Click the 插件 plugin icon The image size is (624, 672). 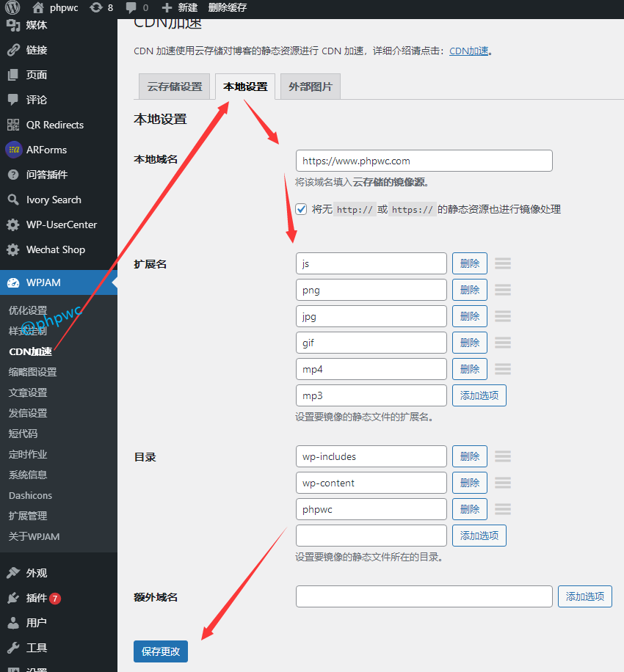pyautogui.click(x=13, y=597)
